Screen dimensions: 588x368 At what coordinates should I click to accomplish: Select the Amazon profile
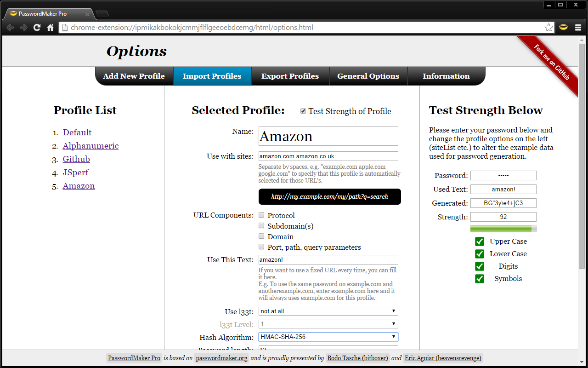click(79, 186)
